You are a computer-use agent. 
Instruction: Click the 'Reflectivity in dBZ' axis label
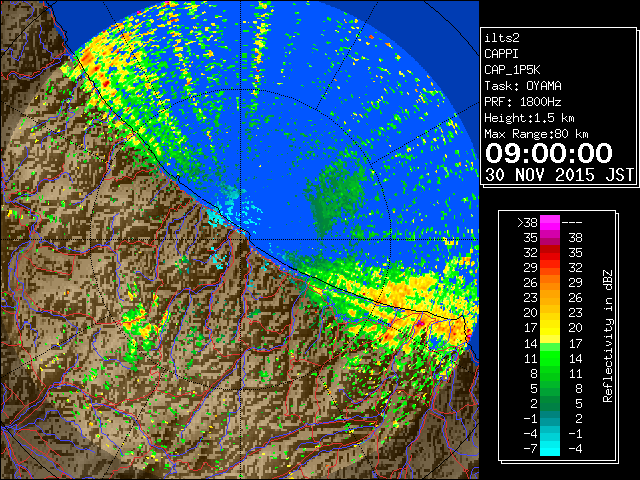(x=608, y=336)
